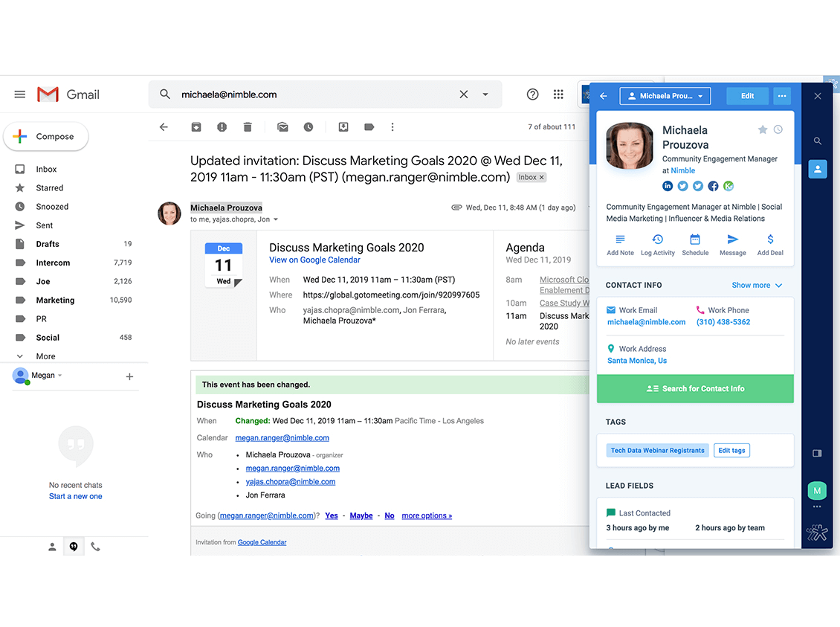
Task: Open Michaela Prouzova sender avatar
Action: 169,213
